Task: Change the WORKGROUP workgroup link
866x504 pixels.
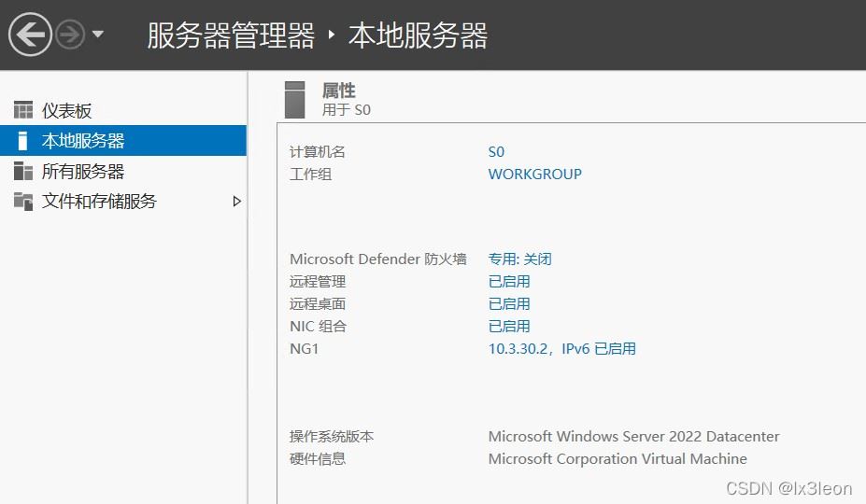Action: pos(534,175)
